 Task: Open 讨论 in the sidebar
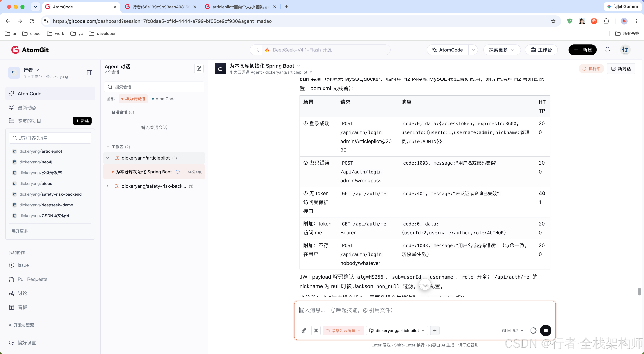[22, 293]
